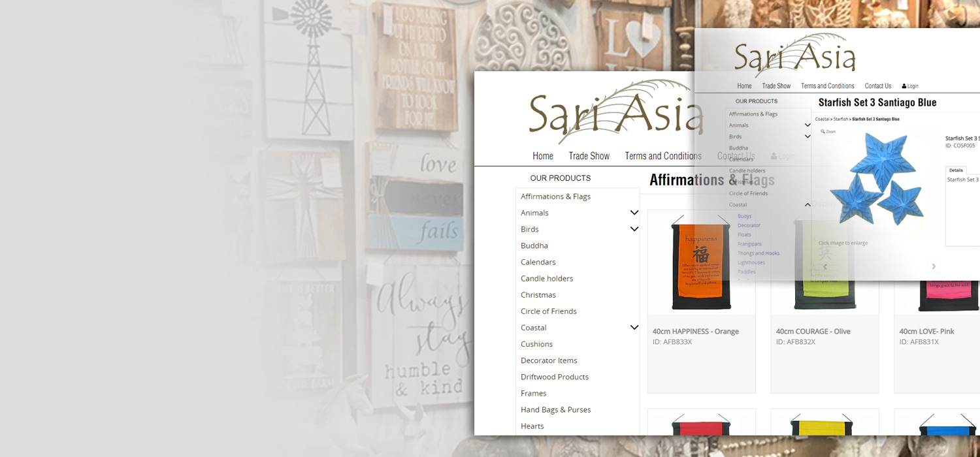Screen dimensions: 980x457
Task: Open the Decorator Items category
Action: pos(549,360)
